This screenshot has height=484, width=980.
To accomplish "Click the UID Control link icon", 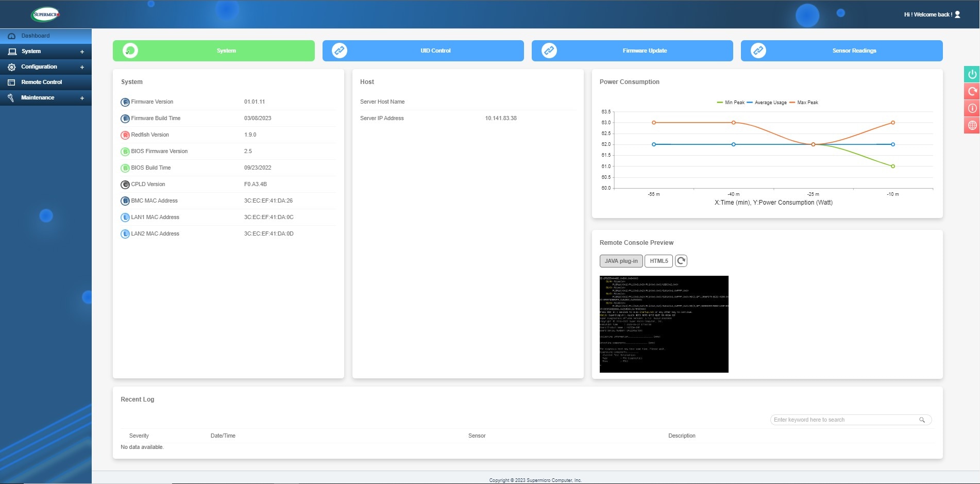I will coord(340,50).
